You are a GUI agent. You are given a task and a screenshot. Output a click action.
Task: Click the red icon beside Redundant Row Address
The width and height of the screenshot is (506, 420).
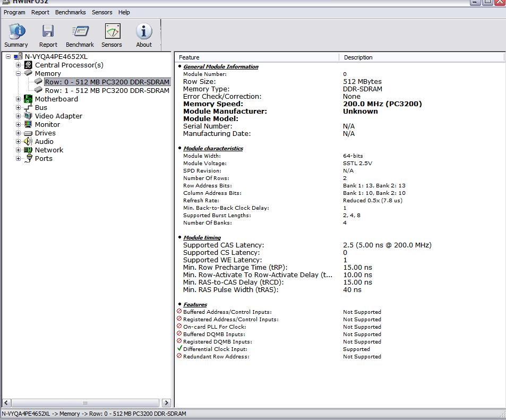tap(179, 356)
